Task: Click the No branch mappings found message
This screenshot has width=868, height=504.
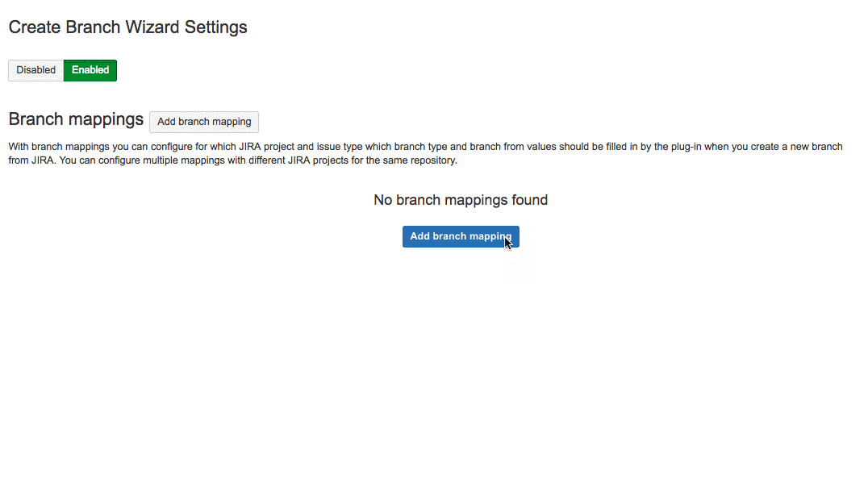Action: (x=461, y=200)
